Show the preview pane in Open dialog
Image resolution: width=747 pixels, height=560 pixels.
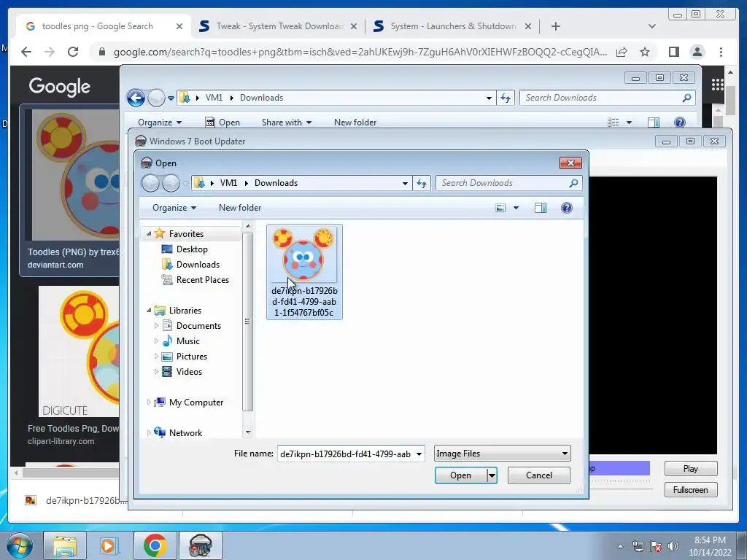[x=541, y=208]
